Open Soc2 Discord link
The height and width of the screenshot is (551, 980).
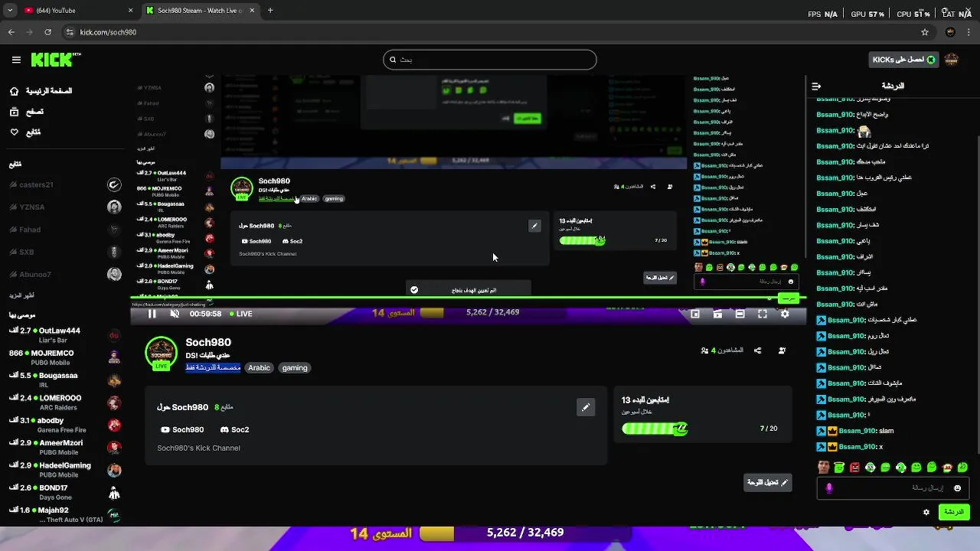tap(234, 430)
